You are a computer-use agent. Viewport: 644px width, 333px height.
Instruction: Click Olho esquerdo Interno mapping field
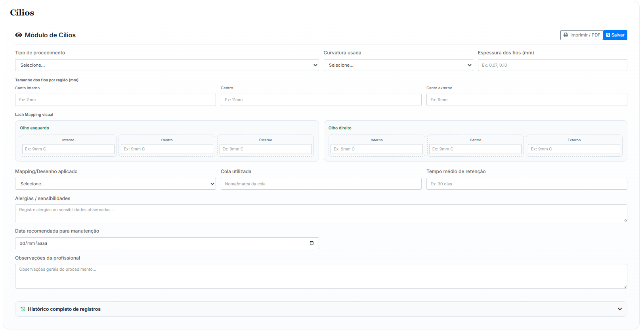68,149
